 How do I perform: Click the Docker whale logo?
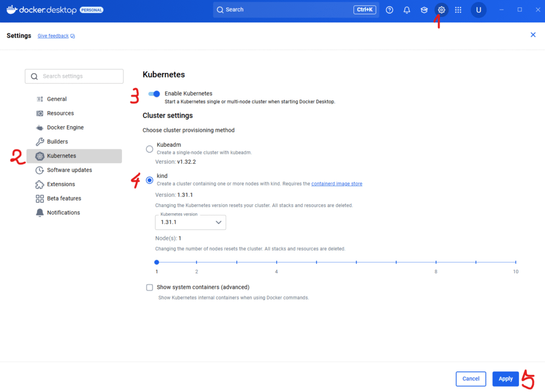[x=12, y=10]
